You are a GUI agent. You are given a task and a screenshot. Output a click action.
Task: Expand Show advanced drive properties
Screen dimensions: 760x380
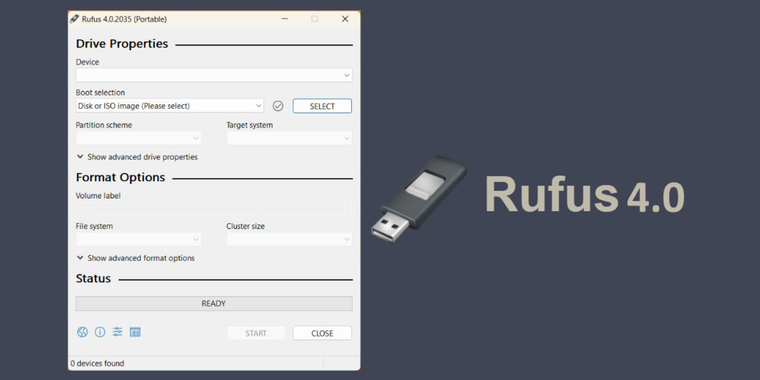(x=137, y=157)
